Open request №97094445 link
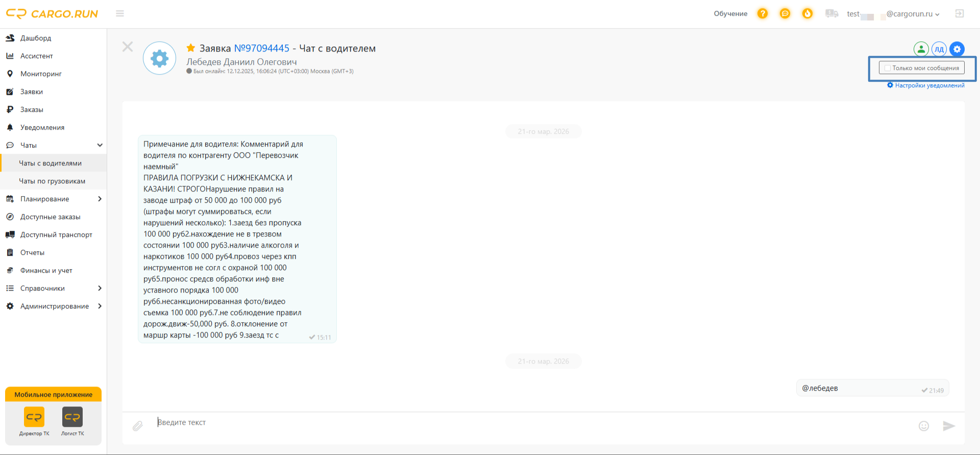The width and height of the screenshot is (980, 455). coord(262,48)
